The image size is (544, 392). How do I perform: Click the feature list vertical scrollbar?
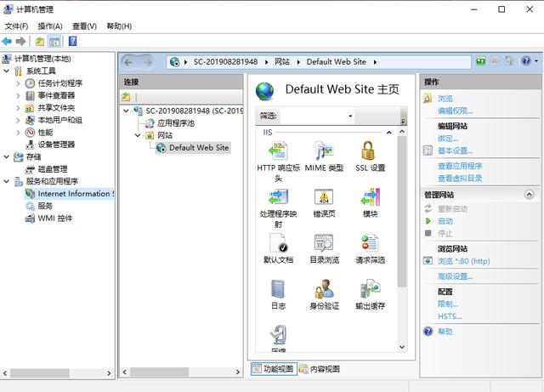tap(402, 212)
